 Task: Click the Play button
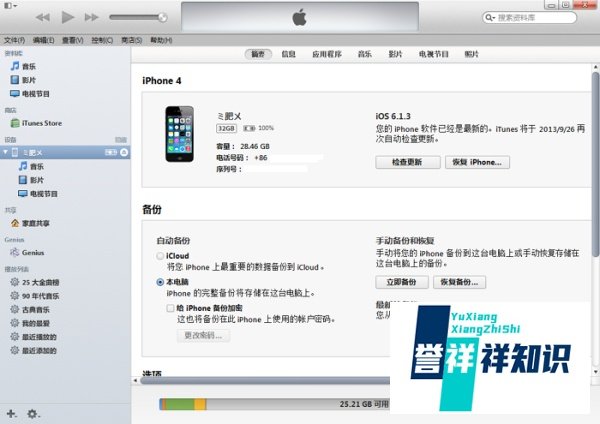coord(68,17)
